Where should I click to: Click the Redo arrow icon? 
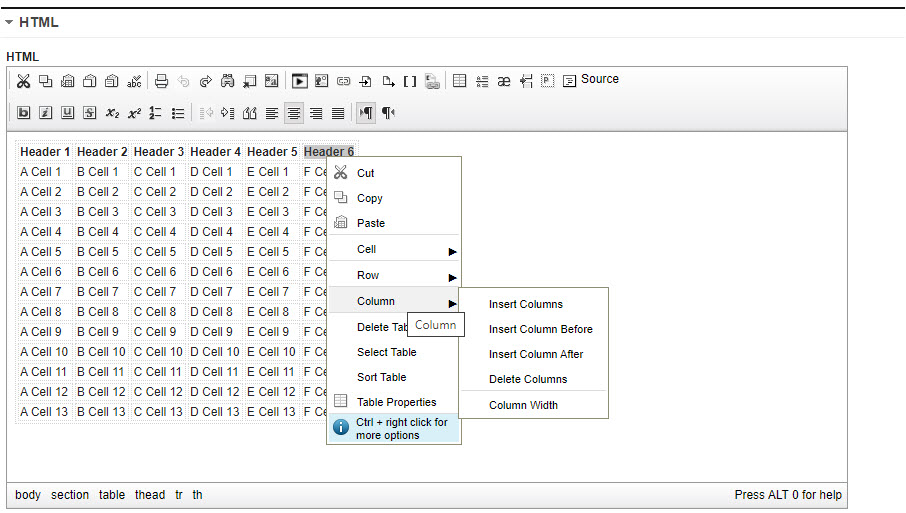coord(206,81)
